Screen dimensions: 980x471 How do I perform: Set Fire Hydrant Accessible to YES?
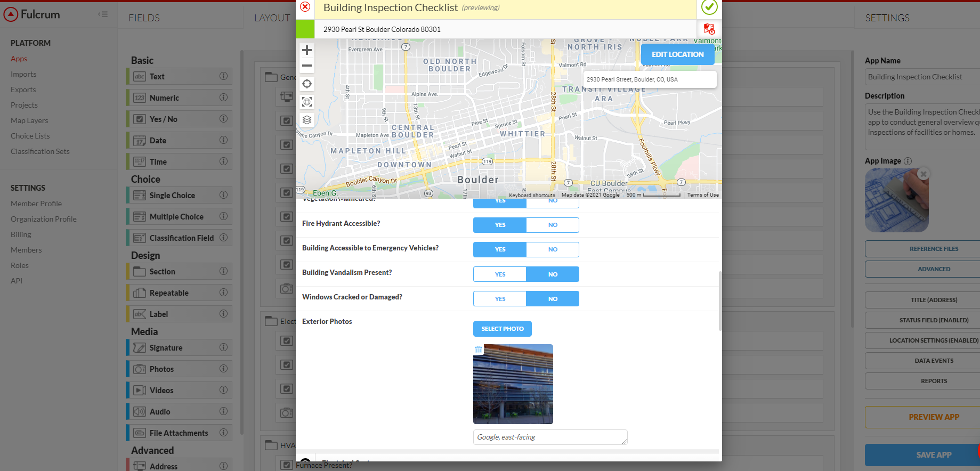[x=500, y=225]
